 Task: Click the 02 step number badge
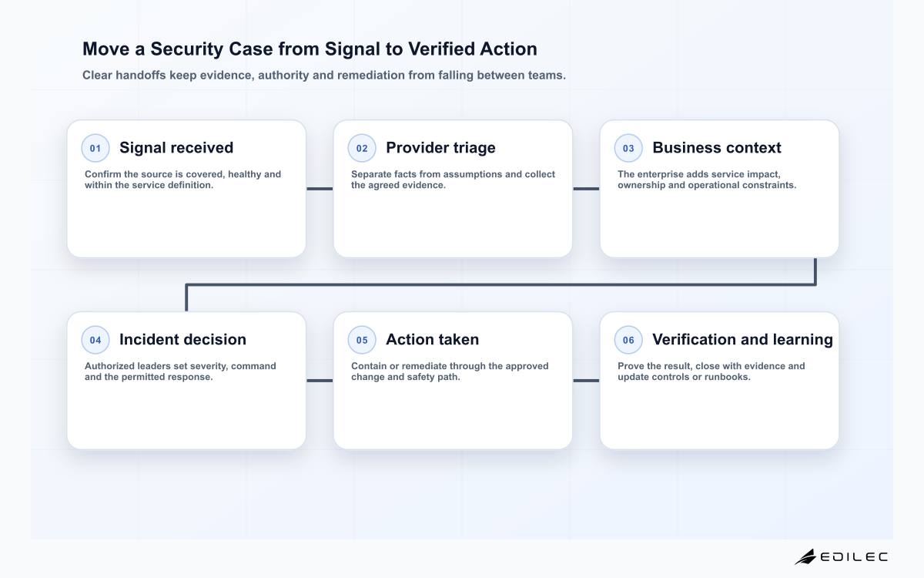(362, 148)
